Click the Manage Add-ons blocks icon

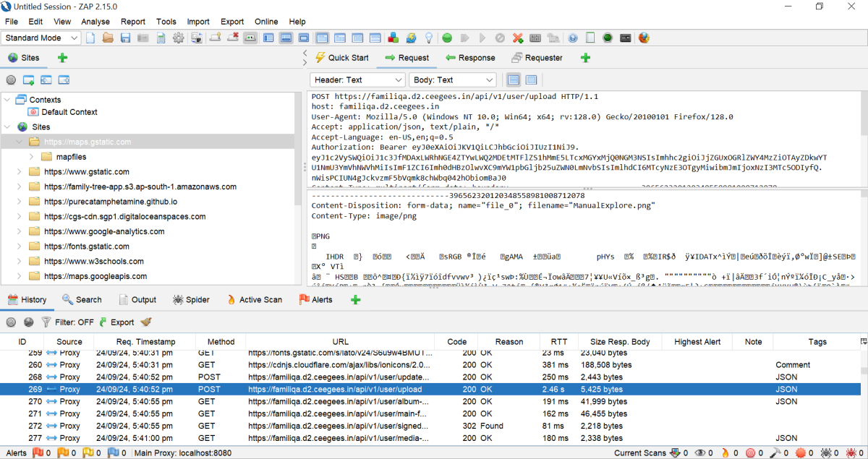[393, 38]
